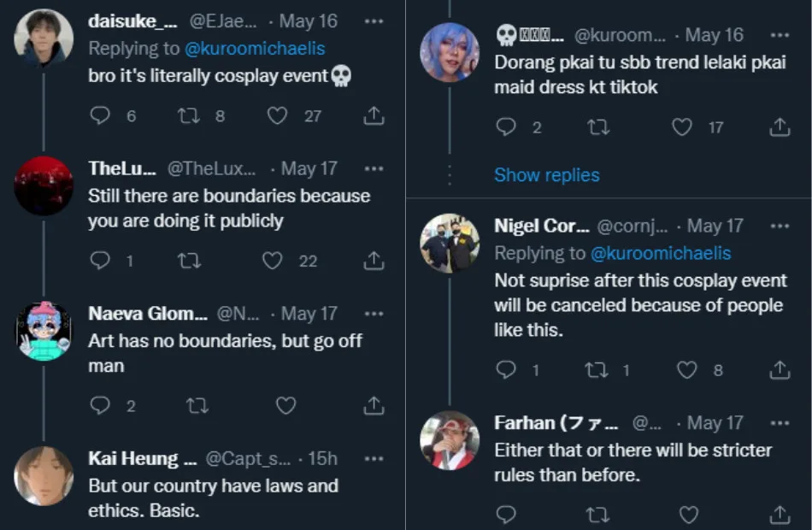Open @kuroomichaelis mention in daisuke's reply
Image resolution: width=812 pixels, height=530 pixels.
255,48
